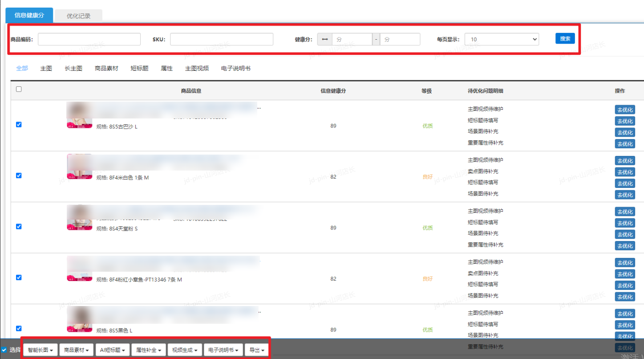Switch to the 优化记录 tab
The width and height of the screenshot is (644, 359).
pyautogui.click(x=78, y=16)
